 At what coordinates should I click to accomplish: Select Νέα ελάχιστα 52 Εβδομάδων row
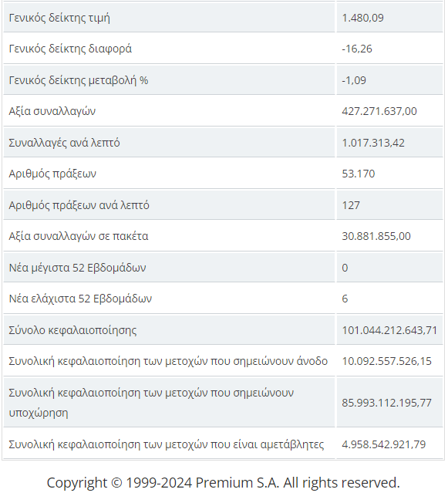[223, 299]
